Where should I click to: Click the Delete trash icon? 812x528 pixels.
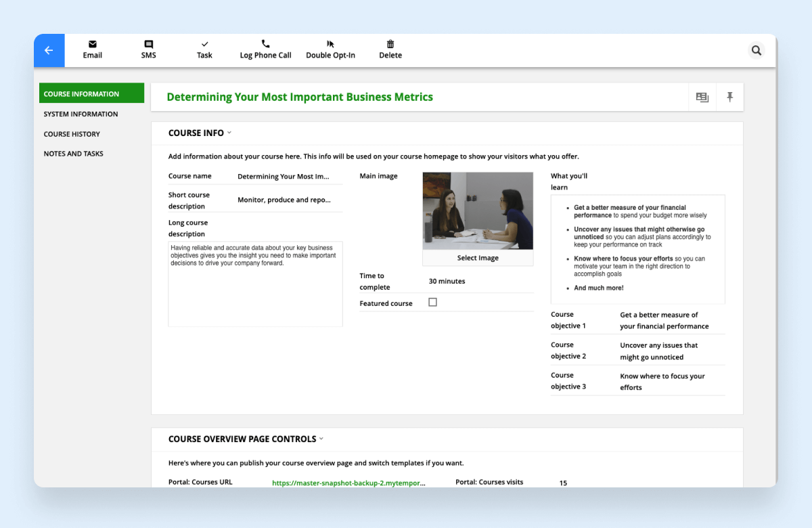tap(390, 44)
